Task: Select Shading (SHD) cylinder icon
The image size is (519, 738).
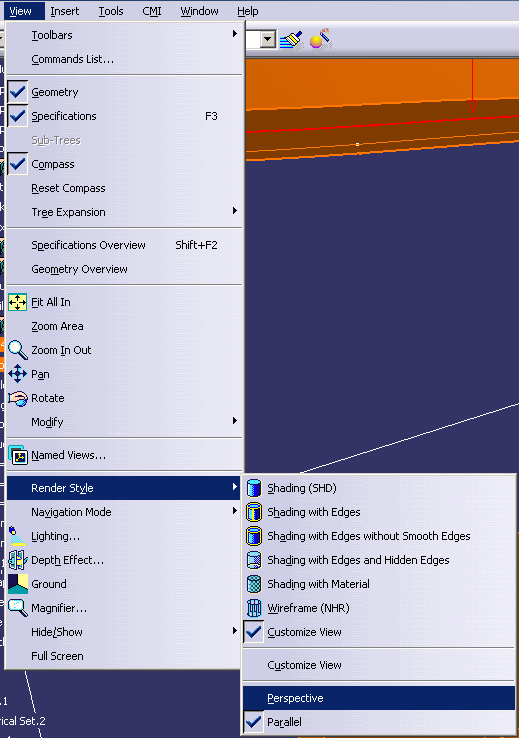Action: (254, 488)
